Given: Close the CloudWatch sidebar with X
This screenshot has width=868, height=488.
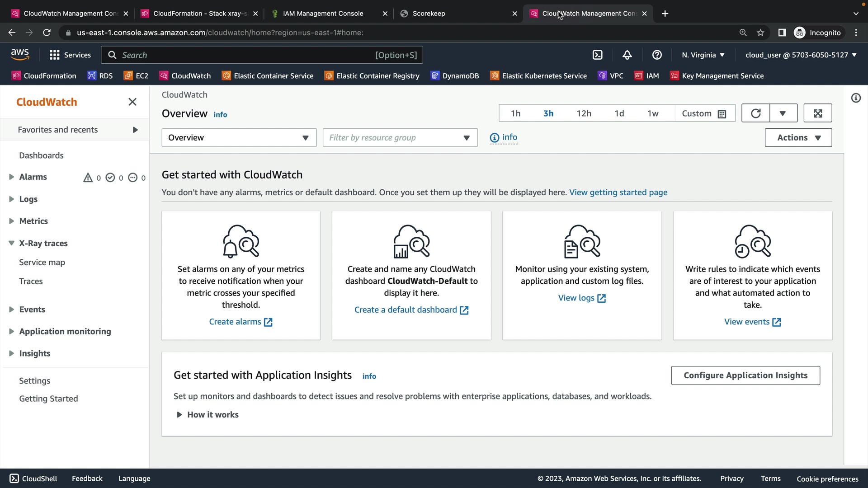Looking at the screenshot, I should coord(132,102).
